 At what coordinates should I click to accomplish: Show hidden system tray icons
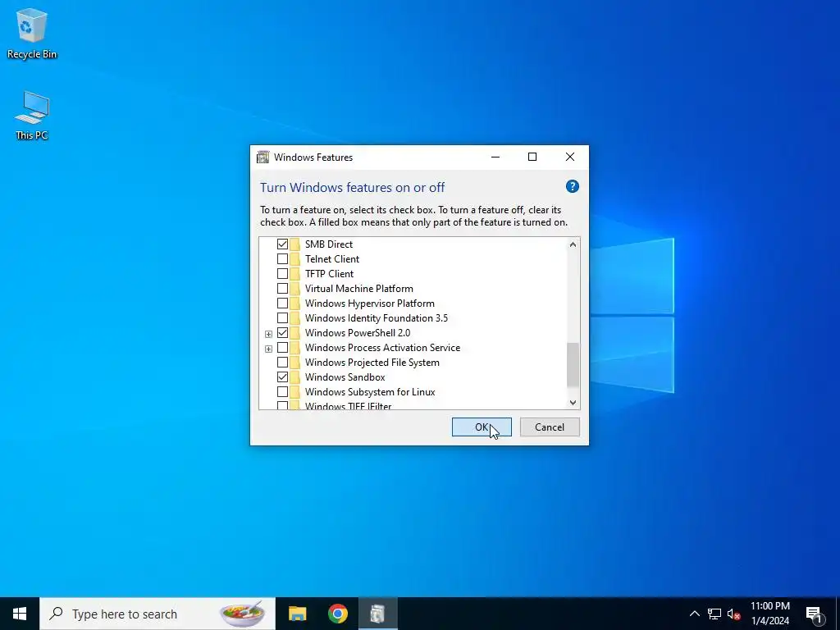694,614
